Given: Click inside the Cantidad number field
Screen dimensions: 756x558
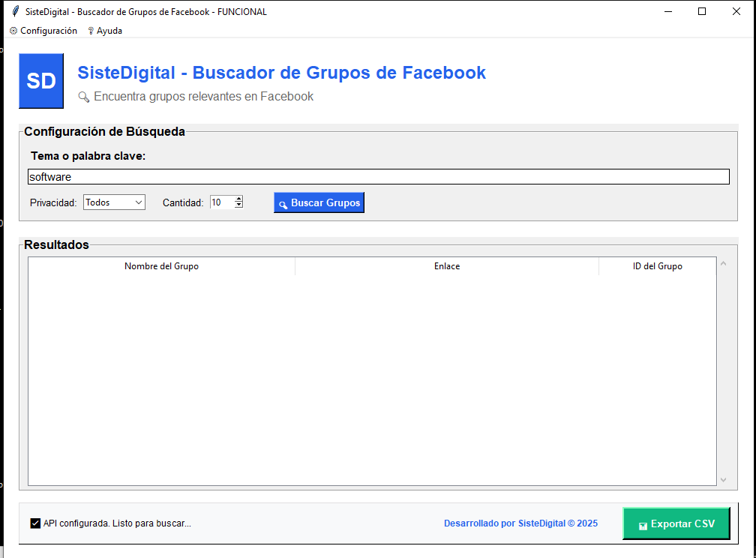Looking at the screenshot, I should [x=222, y=202].
